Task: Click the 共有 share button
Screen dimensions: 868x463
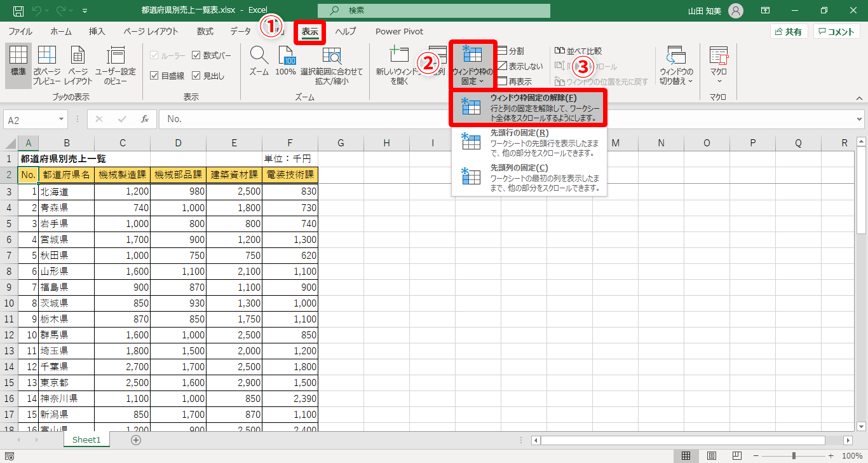Action: tap(789, 32)
